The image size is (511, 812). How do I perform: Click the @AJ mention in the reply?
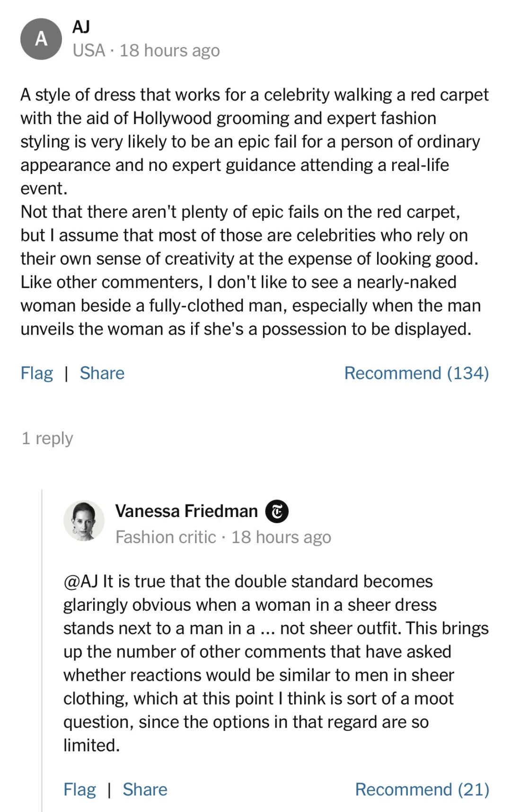tap(80, 581)
